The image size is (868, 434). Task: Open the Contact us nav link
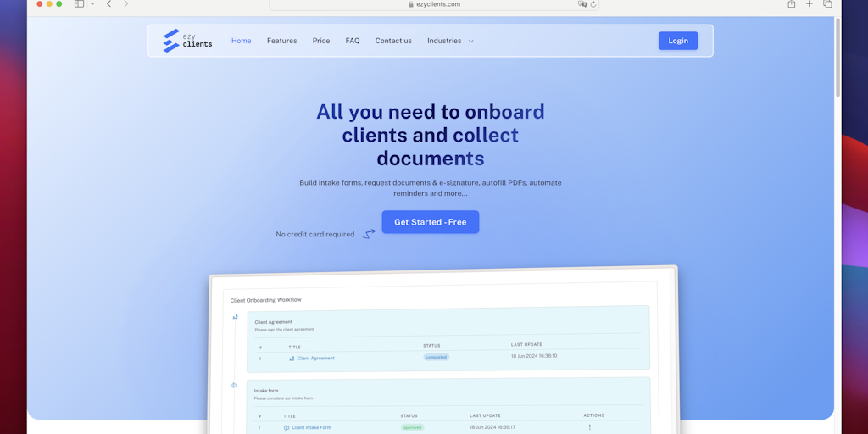pyautogui.click(x=393, y=41)
